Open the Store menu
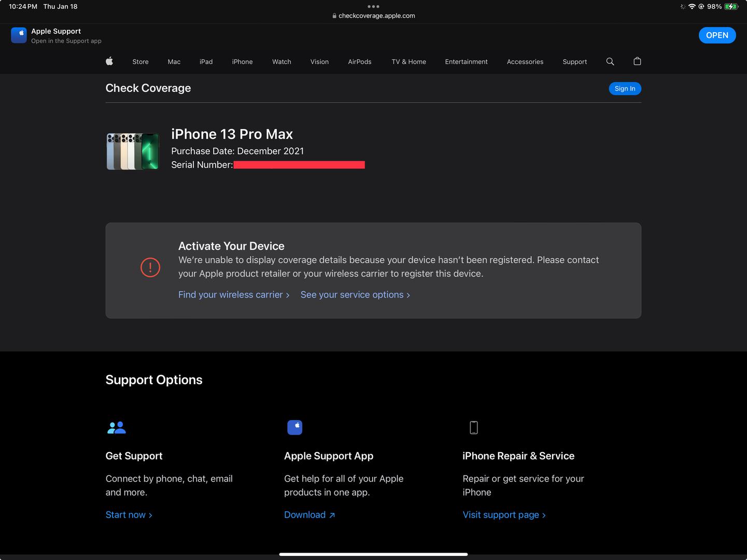 tap(140, 62)
